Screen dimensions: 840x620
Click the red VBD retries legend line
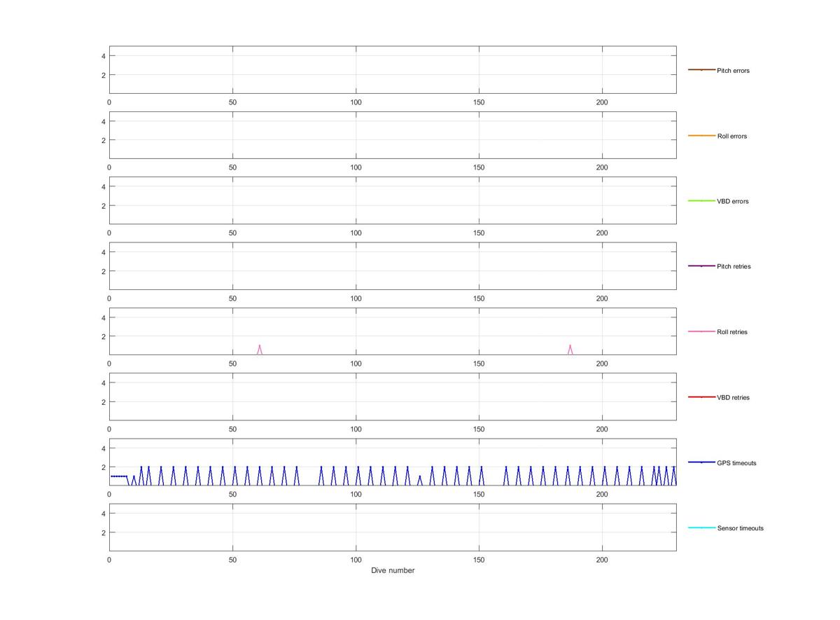(701, 397)
